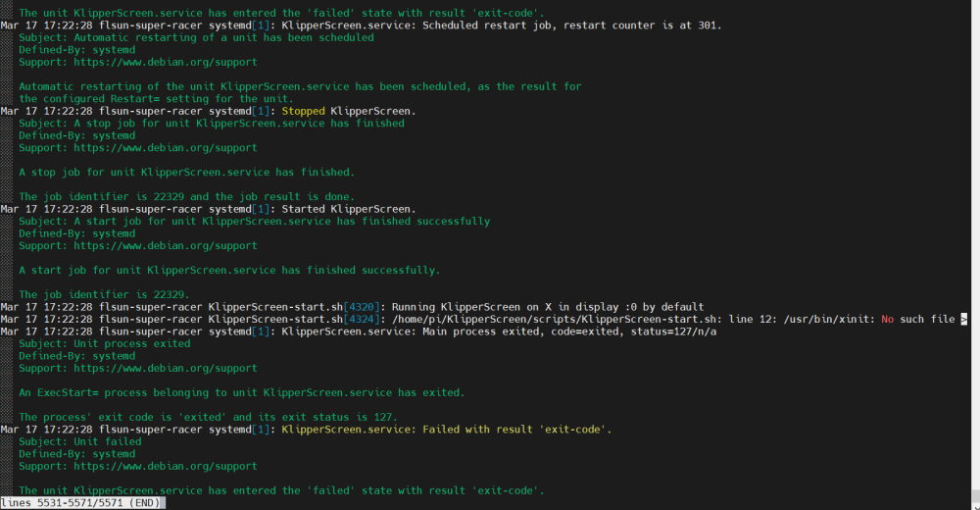Click 'The job identifier is 22329 and the job result is done.'

[x=187, y=196]
